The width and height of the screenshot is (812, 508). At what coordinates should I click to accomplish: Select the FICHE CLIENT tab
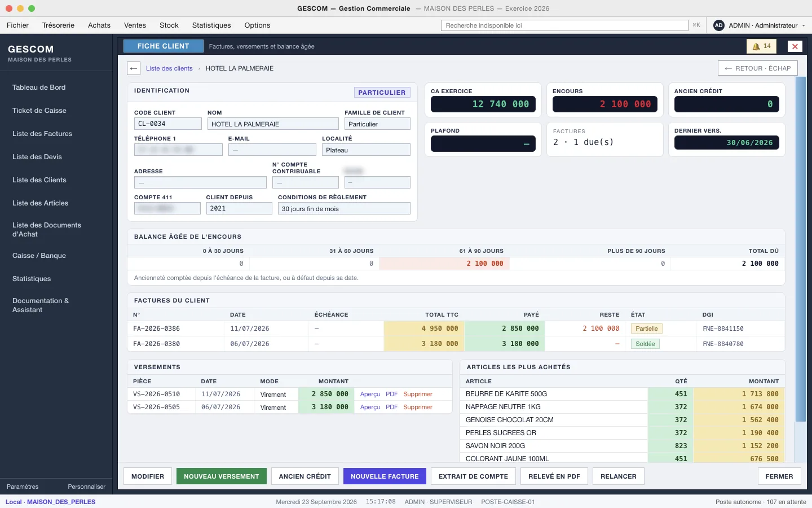164,46
